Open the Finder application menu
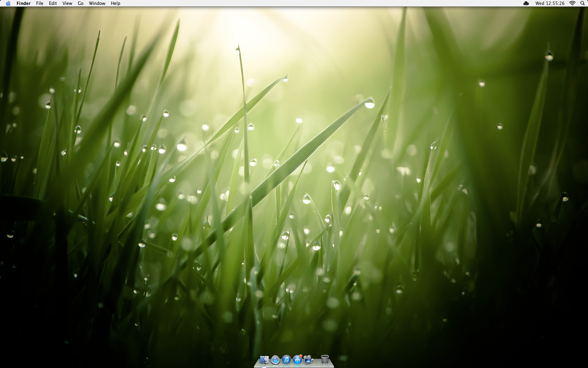Image resolution: width=588 pixels, height=368 pixels. coord(23,3)
